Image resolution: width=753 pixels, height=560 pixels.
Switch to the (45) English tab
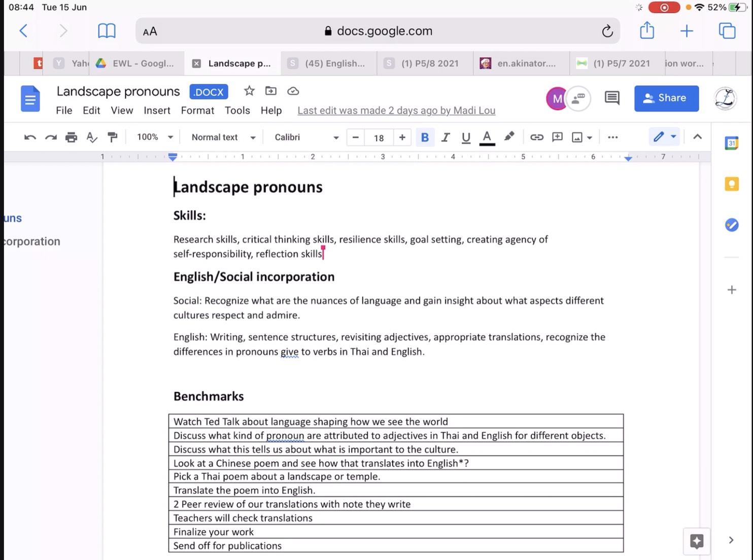[x=328, y=63]
